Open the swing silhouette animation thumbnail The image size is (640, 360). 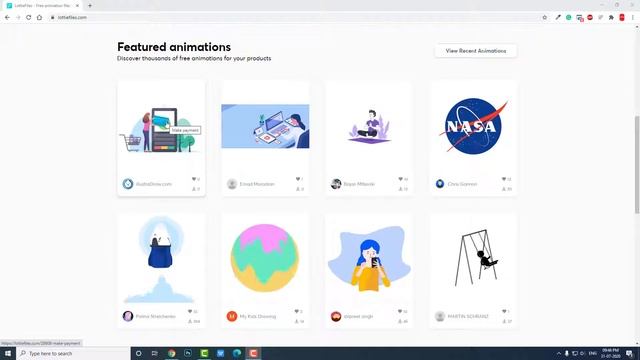pos(476,258)
